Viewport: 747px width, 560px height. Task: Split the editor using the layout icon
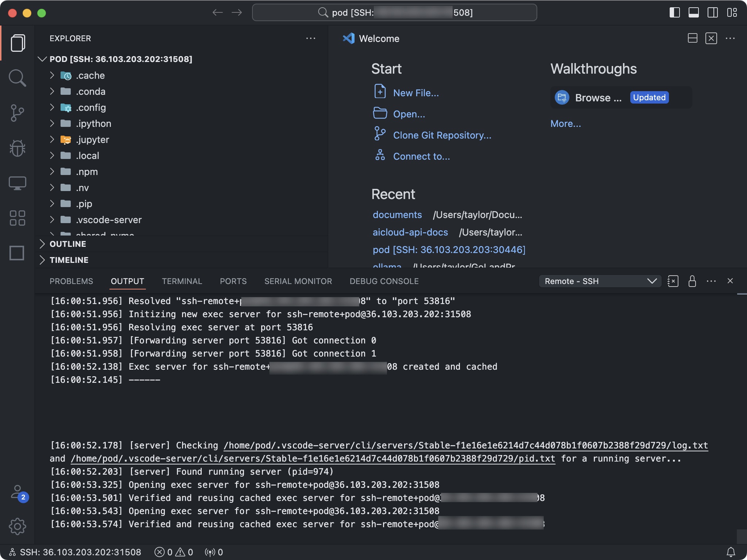click(692, 38)
